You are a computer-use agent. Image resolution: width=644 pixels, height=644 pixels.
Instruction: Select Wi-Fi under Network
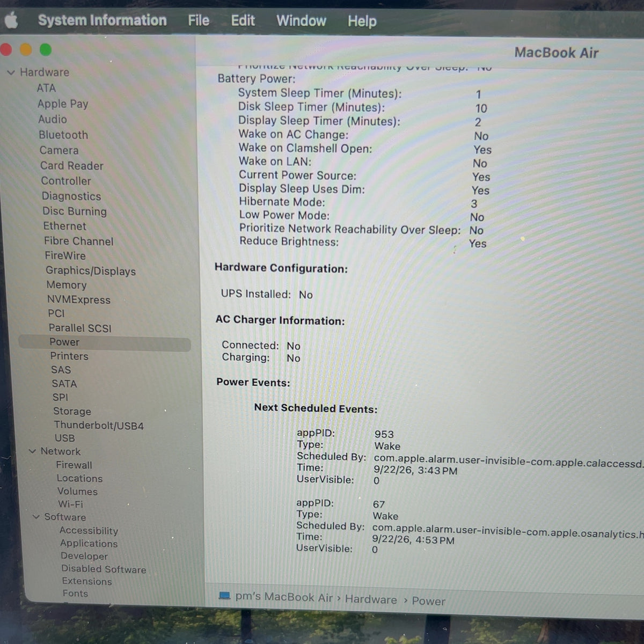pyautogui.click(x=71, y=504)
